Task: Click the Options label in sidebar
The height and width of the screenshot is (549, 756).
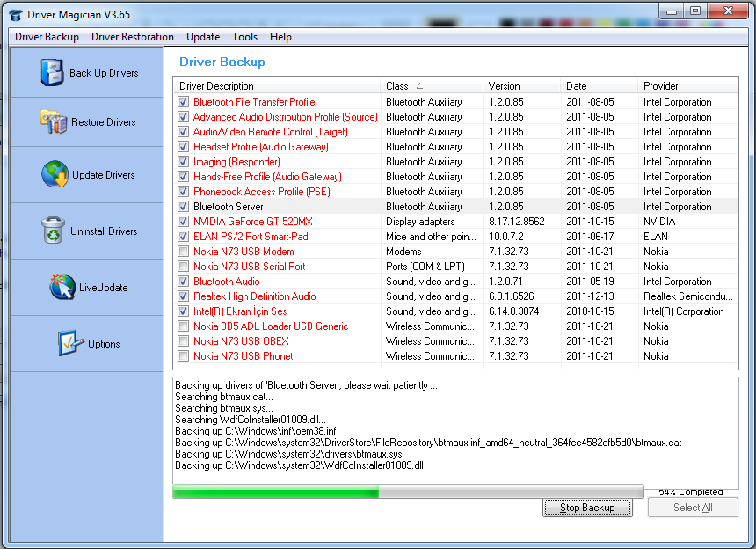Action: (x=104, y=344)
